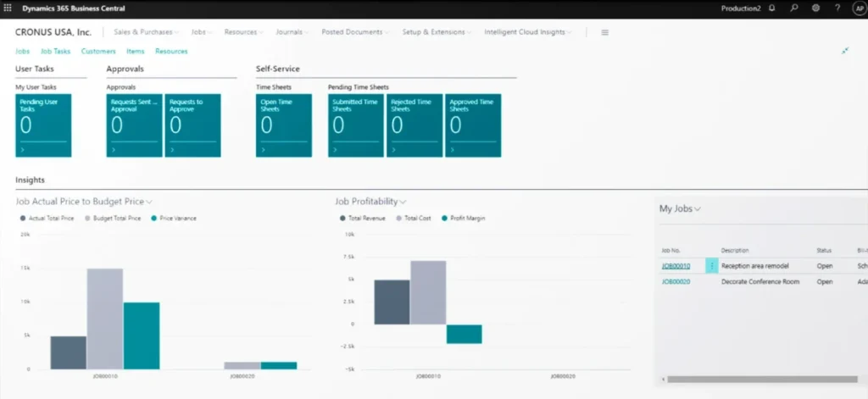Open the Approved Time Sheets tile

[473, 125]
